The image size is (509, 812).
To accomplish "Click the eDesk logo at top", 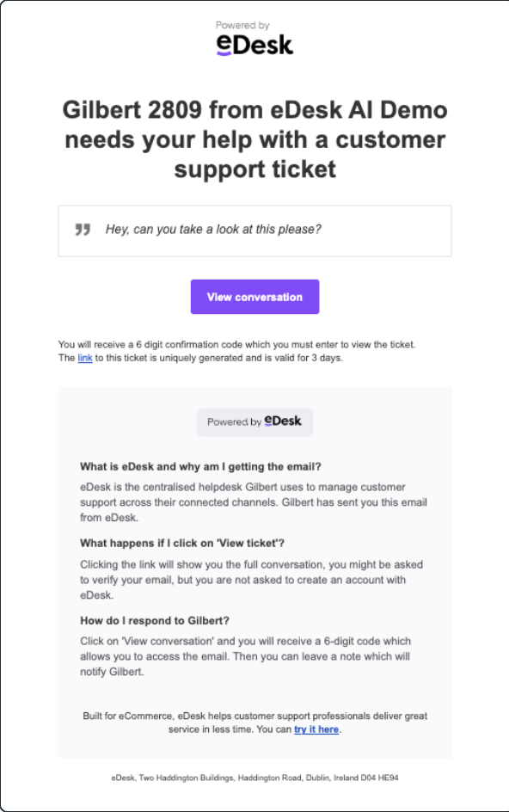I will click(x=254, y=45).
